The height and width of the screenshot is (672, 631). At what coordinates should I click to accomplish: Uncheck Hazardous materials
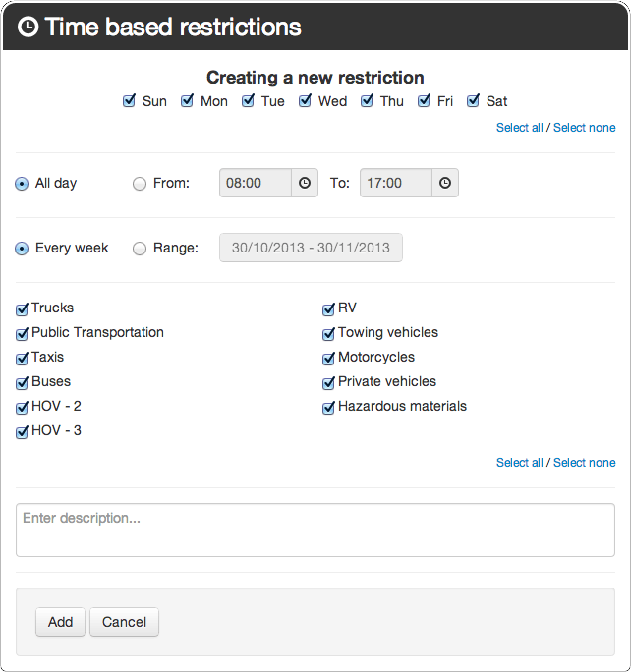[329, 407]
